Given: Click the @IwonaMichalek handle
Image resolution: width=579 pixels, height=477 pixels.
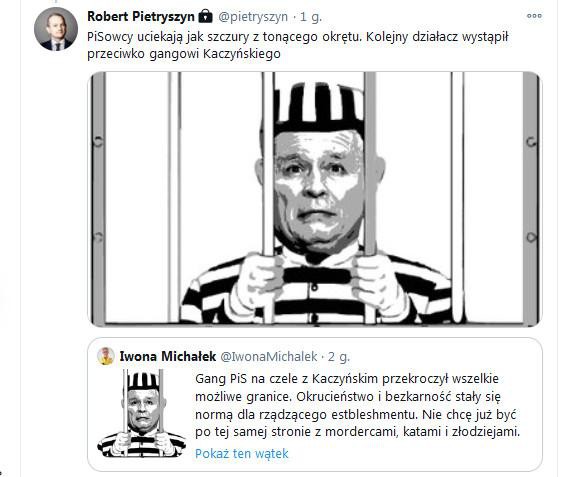Looking at the screenshot, I should (269, 357).
